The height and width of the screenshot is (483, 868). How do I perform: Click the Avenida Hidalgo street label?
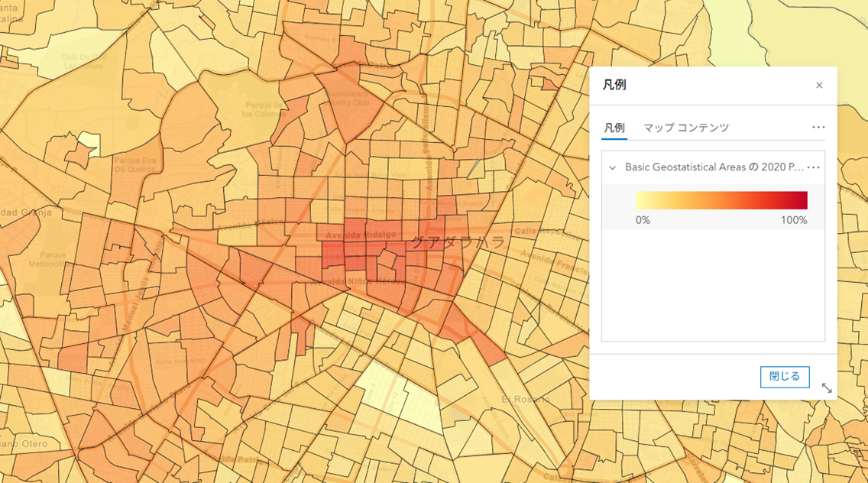click(x=361, y=235)
